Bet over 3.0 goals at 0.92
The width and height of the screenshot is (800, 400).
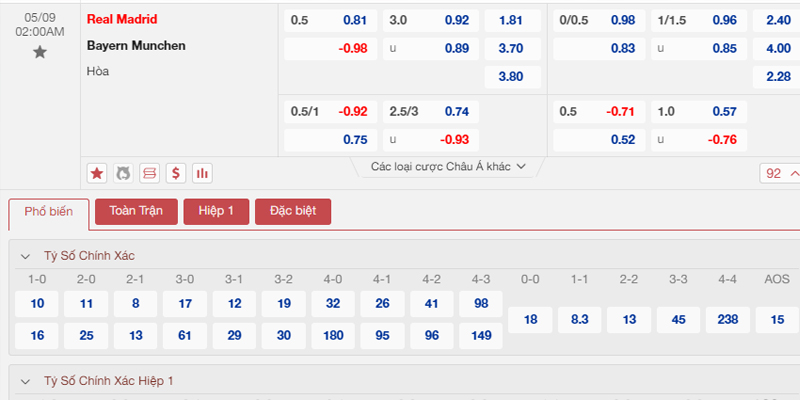point(431,21)
